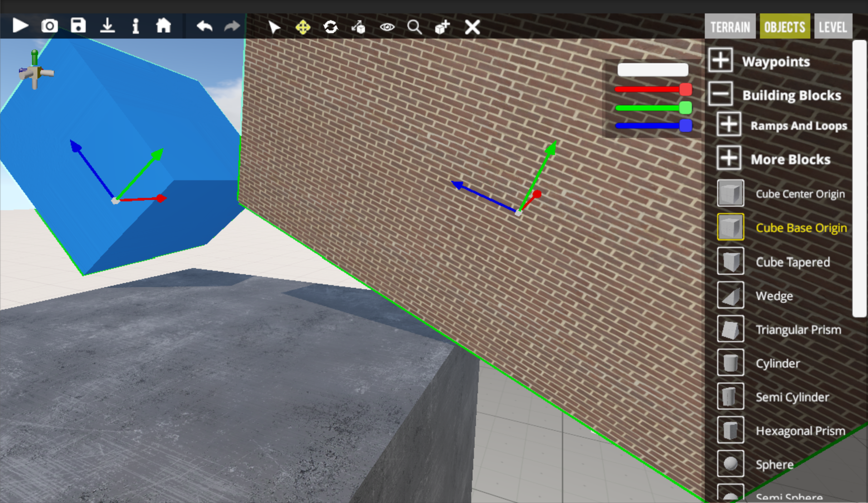Go to the home icon
Viewport: 868px width, 503px height.
coord(163,25)
